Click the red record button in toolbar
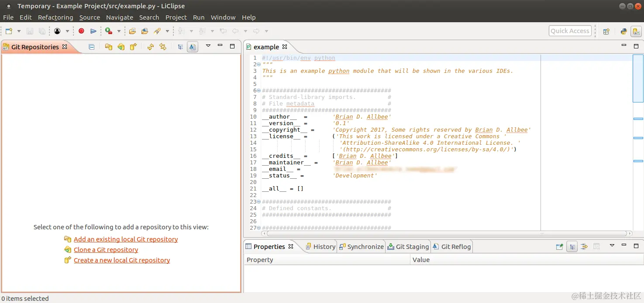Image resolution: width=644 pixels, height=303 pixels. (81, 31)
